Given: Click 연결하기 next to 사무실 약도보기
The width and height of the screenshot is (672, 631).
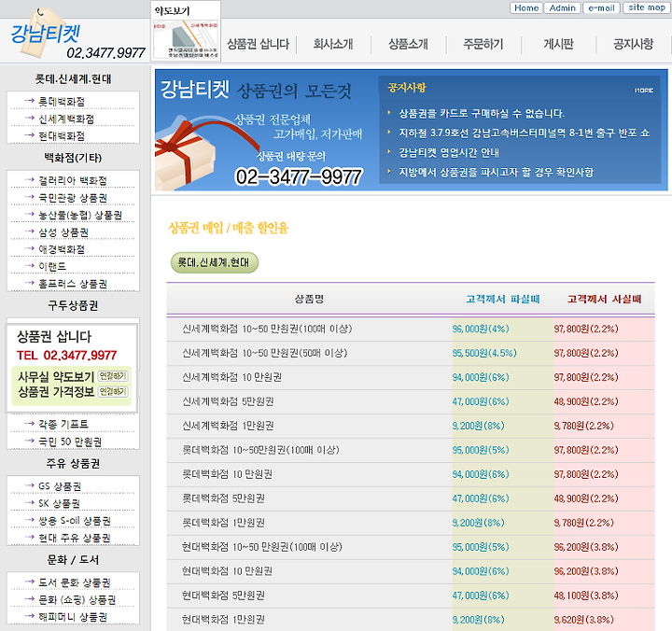Looking at the screenshot, I should (113, 376).
